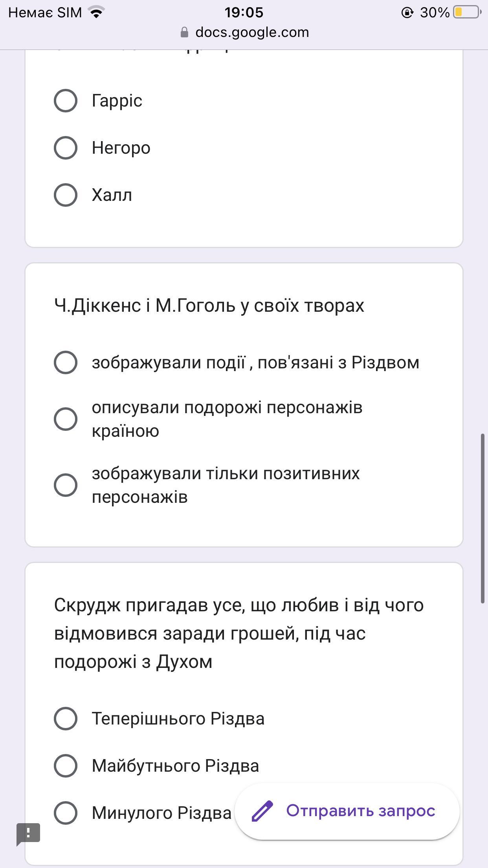Select 'зображували події, пов'язані з Різдвом'
The width and height of the screenshot is (488, 868).
66,362
